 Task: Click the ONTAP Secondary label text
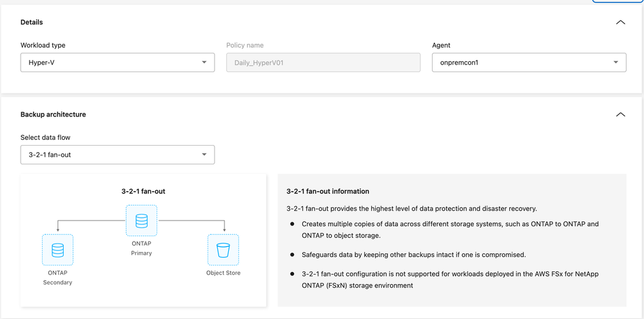click(x=57, y=278)
